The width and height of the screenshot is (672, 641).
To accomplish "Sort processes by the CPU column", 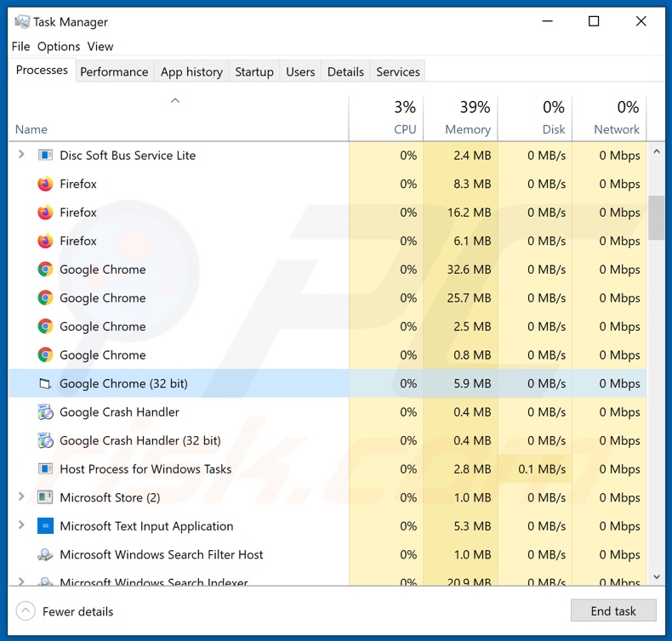I will click(386, 118).
